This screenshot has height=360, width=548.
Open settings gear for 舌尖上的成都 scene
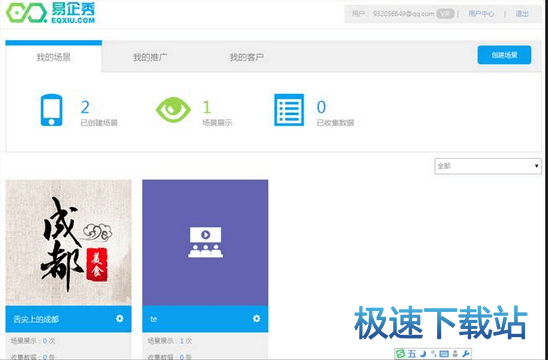[x=120, y=318]
